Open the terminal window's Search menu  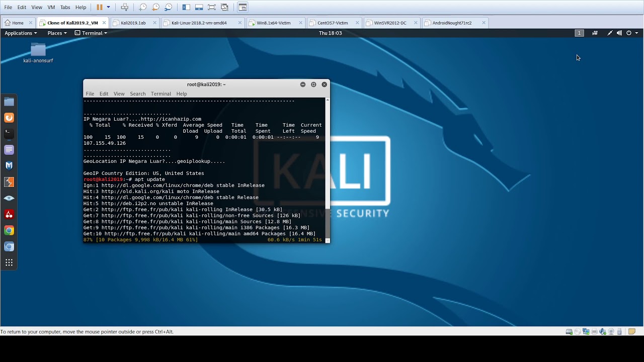[x=137, y=94]
